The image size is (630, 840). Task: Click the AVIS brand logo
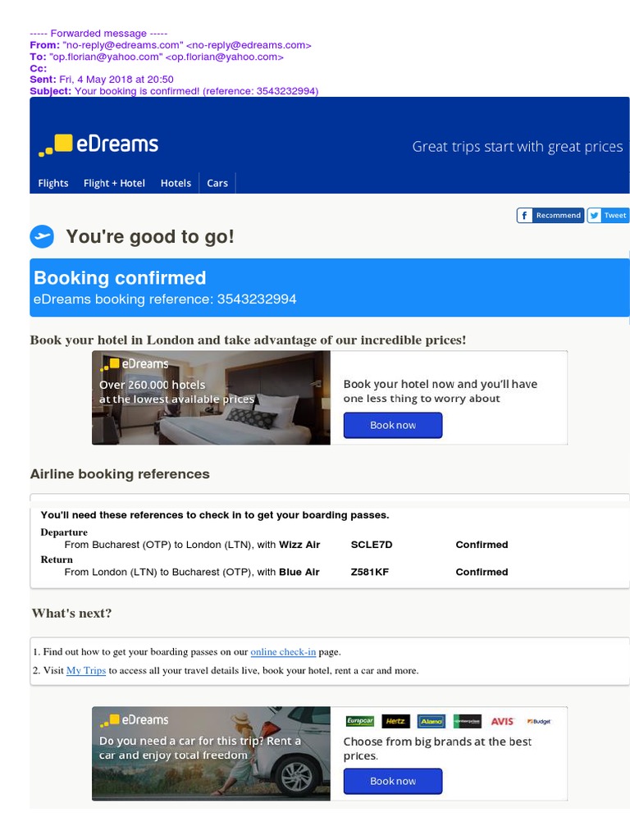pos(503,721)
